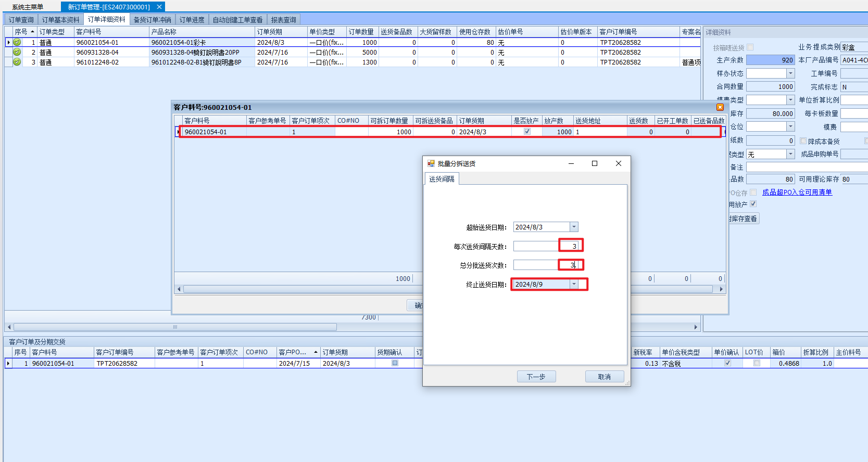Open the 订单进度 tab
The height and width of the screenshot is (462, 868).
click(x=192, y=20)
